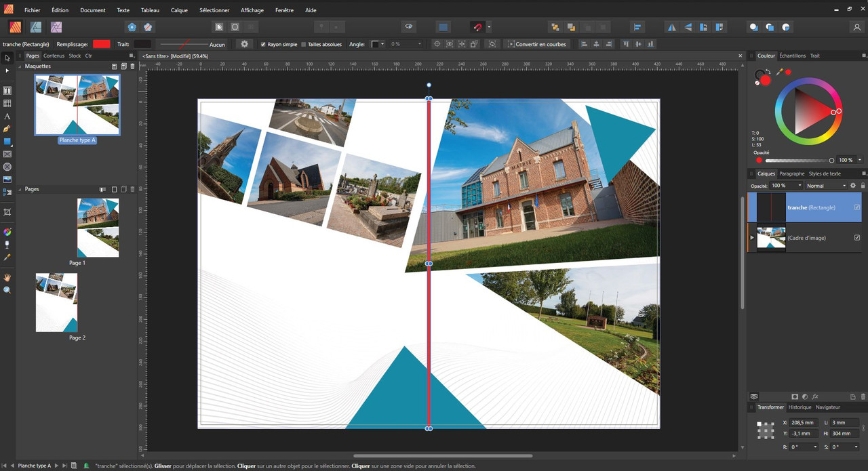Switch to the Échantillons tab

[793, 56]
